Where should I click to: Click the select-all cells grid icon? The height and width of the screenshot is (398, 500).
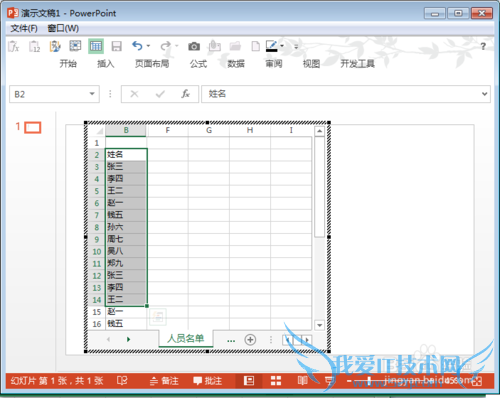click(x=75, y=46)
